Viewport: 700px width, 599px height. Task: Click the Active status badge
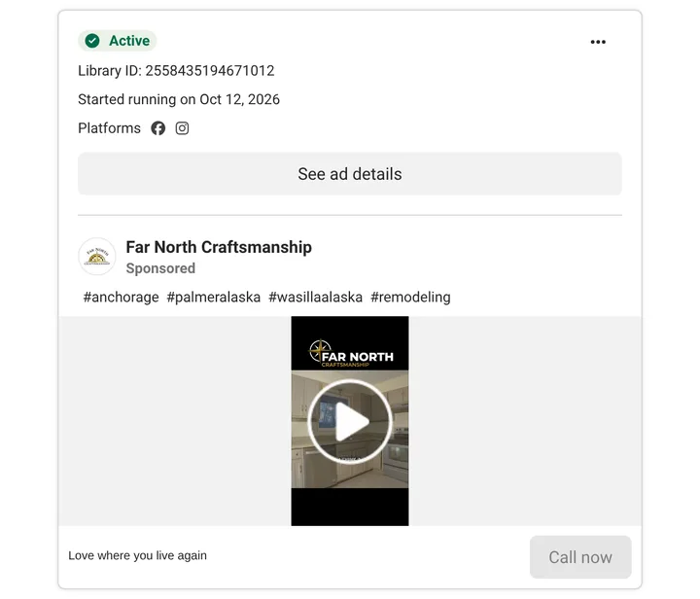point(117,41)
